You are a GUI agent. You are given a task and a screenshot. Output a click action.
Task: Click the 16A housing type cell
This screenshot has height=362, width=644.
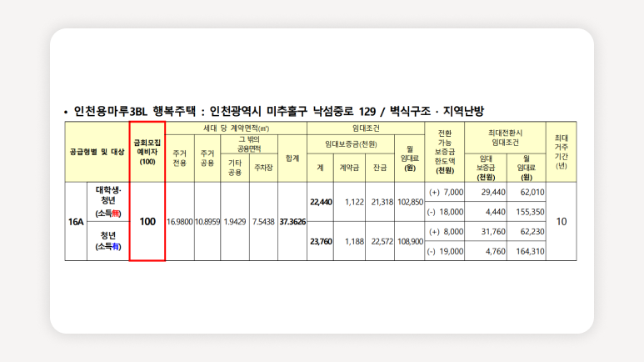pos(76,222)
